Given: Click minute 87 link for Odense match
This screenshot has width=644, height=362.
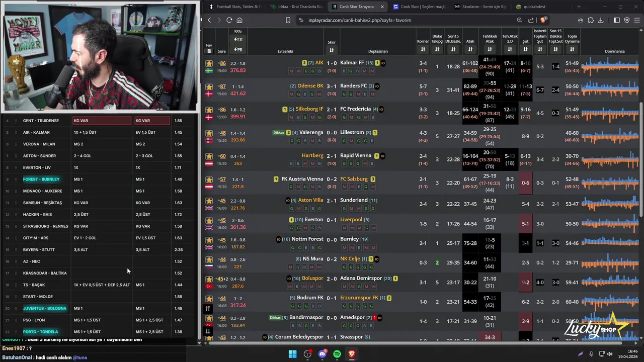Looking at the screenshot, I should tap(222, 86).
